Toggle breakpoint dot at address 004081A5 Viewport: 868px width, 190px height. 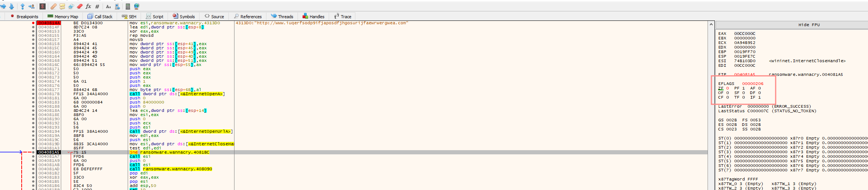click(33, 152)
